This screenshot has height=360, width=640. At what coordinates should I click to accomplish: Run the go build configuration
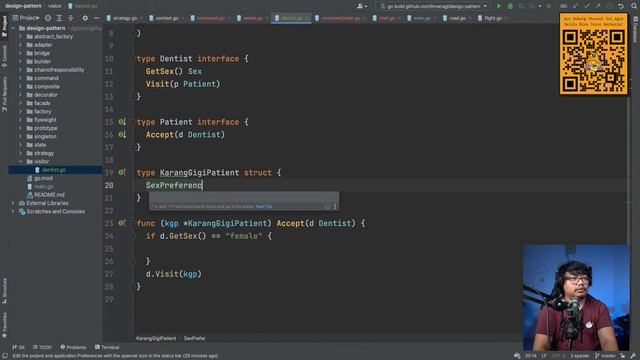(499, 6)
